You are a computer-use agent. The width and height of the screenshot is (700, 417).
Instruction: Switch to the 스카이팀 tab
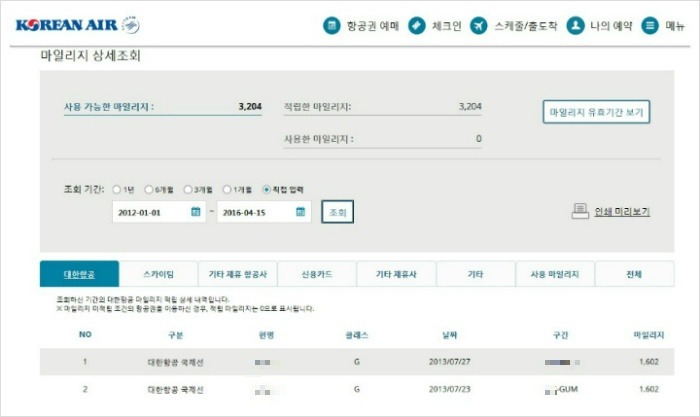[x=158, y=274]
